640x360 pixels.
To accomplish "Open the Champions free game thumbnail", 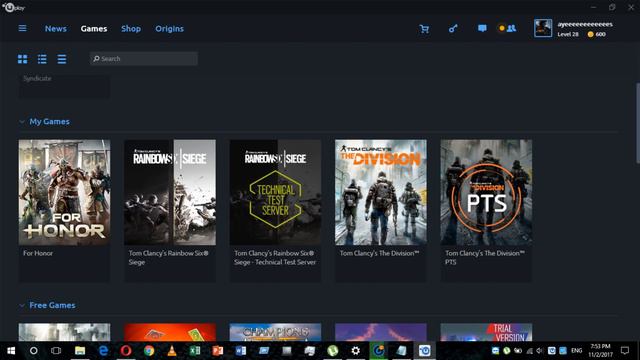I will (x=275, y=332).
